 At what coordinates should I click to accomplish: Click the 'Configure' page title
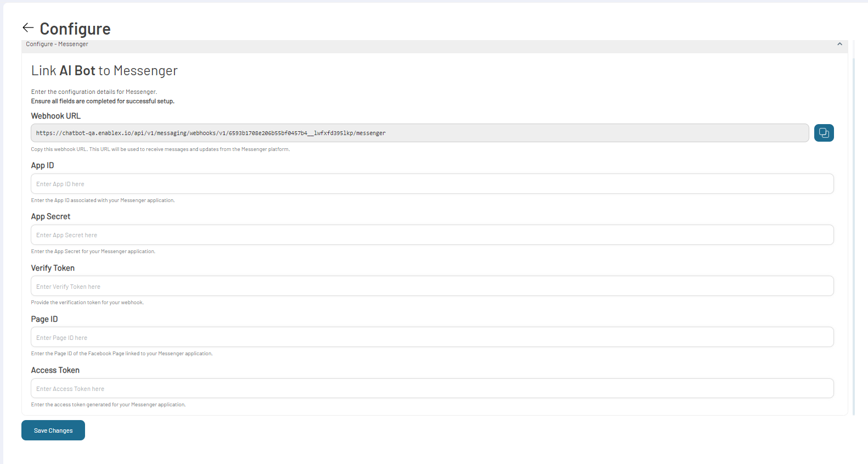tap(75, 29)
